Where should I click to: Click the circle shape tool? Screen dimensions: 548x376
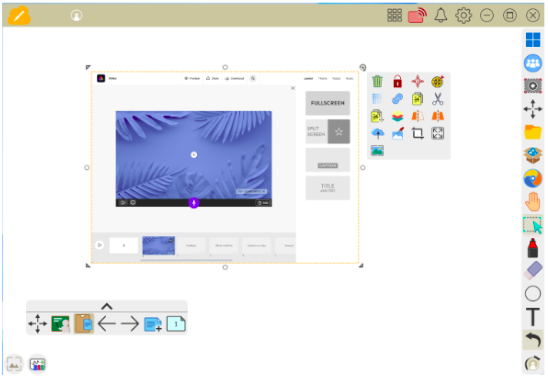click(x=533, y=294)
